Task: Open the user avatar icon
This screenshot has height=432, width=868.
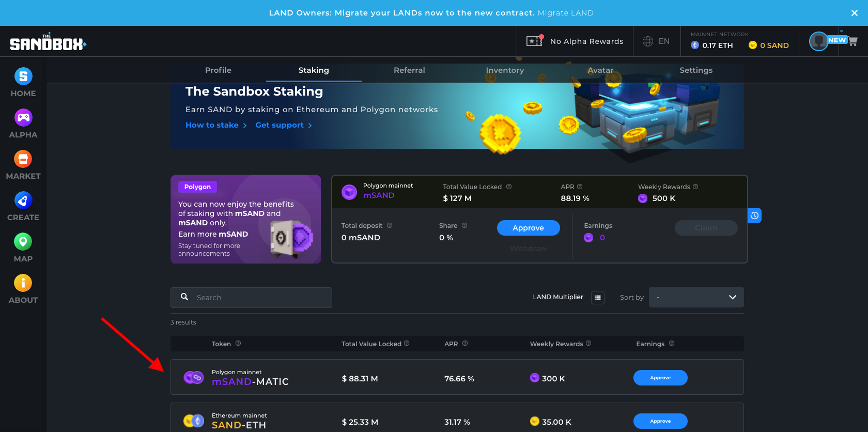Action: click(x=818, y=41)
